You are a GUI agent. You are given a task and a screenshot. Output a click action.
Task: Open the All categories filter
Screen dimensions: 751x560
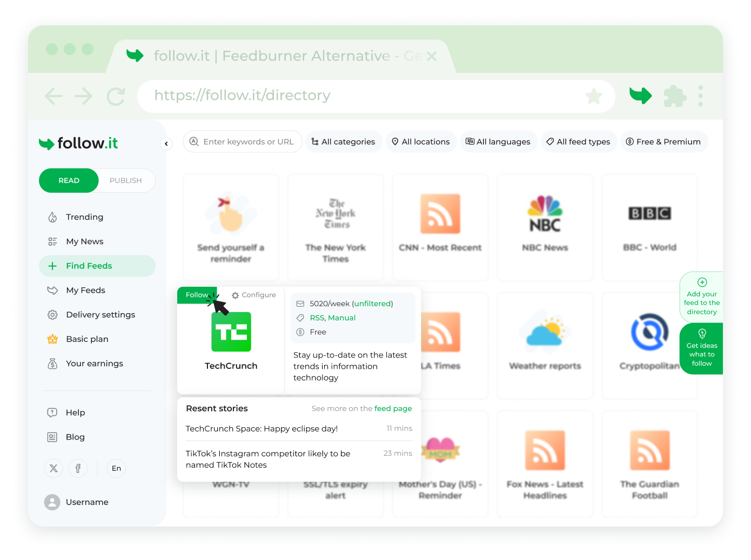click(x=344, y=141)
